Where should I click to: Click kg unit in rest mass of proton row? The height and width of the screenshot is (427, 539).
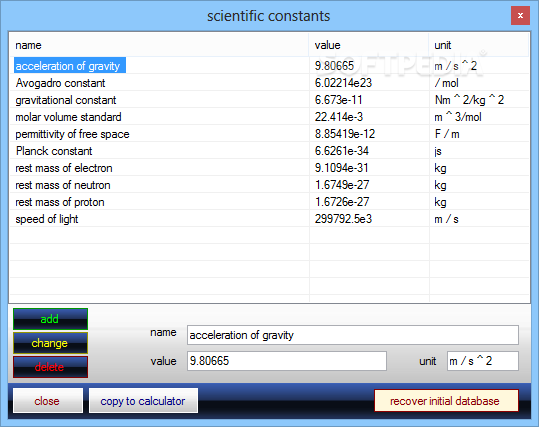click(440, 202)
